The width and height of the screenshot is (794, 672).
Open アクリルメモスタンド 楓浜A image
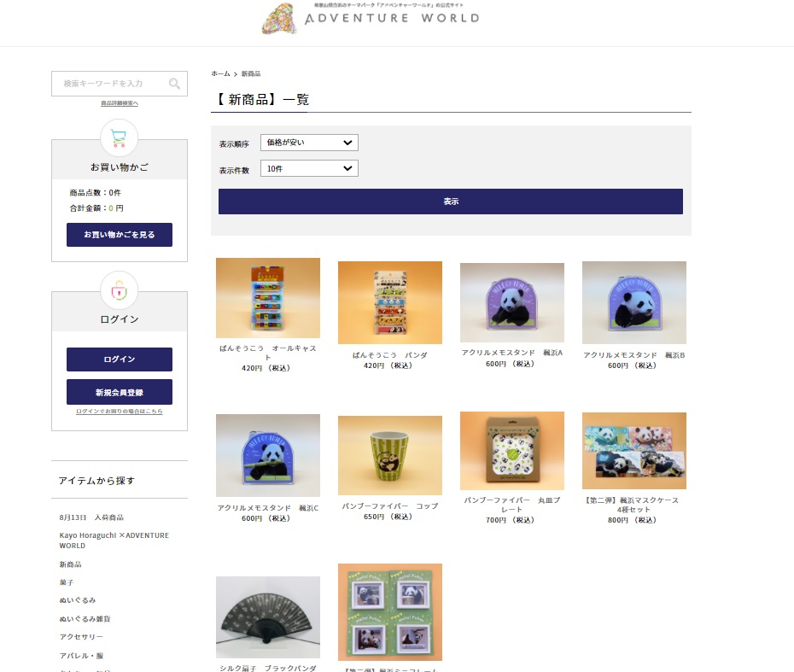[x=512, y=302]
